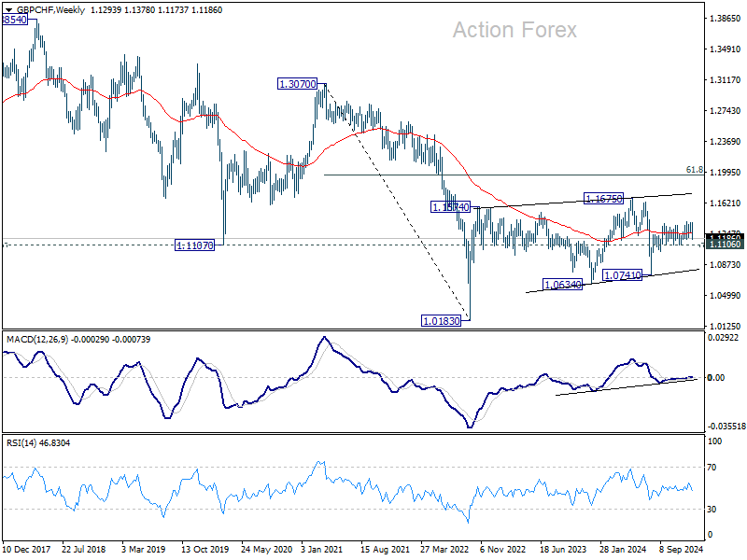Open the GBPCHF chart dropdown arrow

[8, 10]
